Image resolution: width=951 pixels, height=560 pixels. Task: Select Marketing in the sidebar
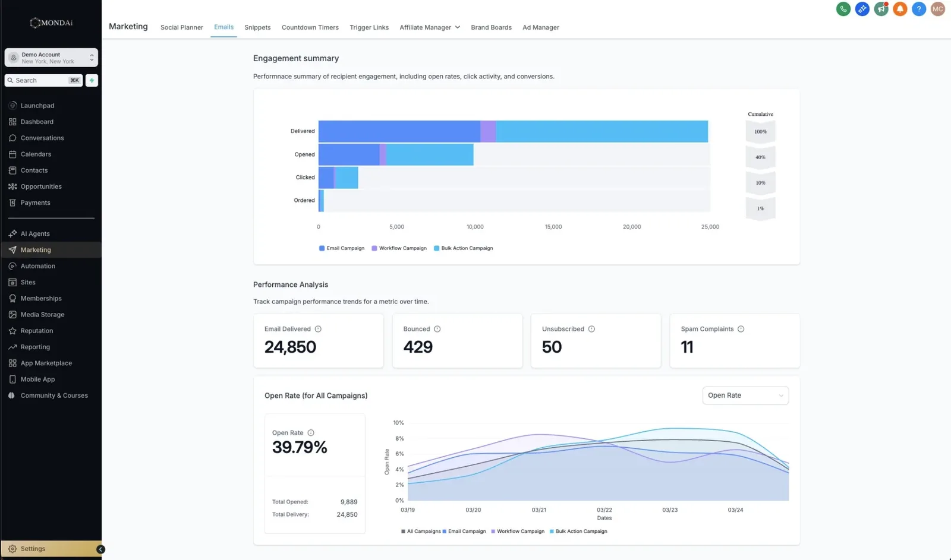(51, 250)
